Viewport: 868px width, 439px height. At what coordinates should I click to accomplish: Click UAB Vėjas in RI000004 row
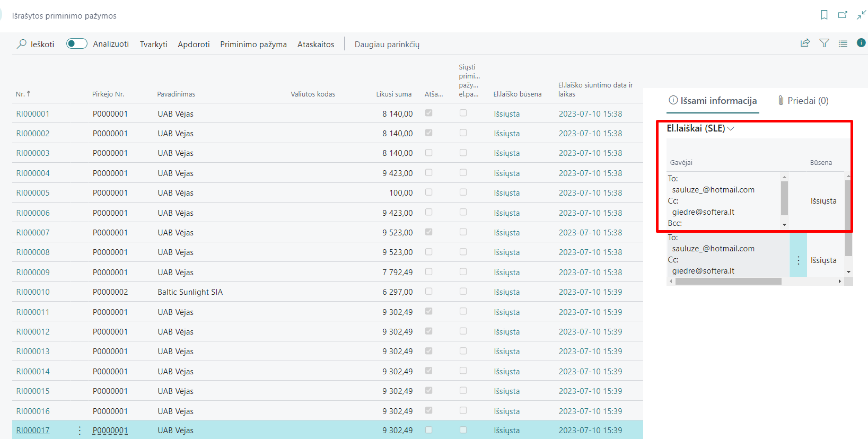[176, 173]
